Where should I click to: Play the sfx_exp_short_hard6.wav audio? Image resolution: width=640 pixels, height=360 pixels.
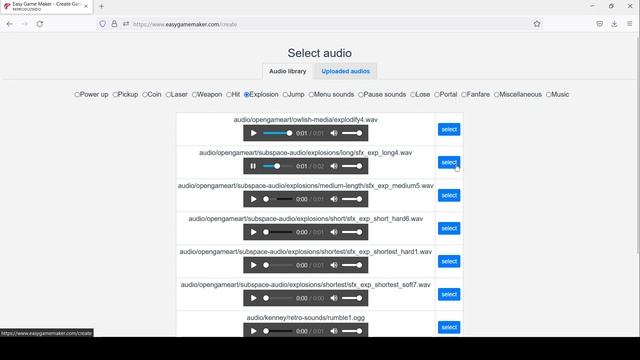pos(253,232)
